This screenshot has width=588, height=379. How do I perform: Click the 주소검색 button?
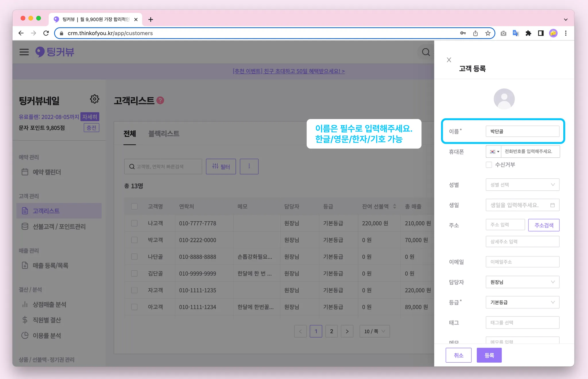click(x=543, y=225)
